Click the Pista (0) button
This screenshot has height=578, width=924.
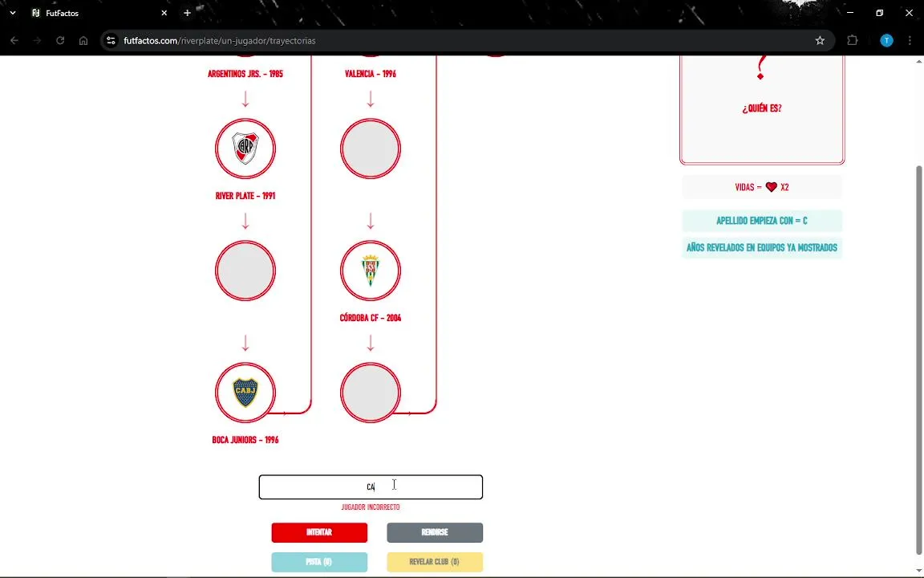[319, 562]
